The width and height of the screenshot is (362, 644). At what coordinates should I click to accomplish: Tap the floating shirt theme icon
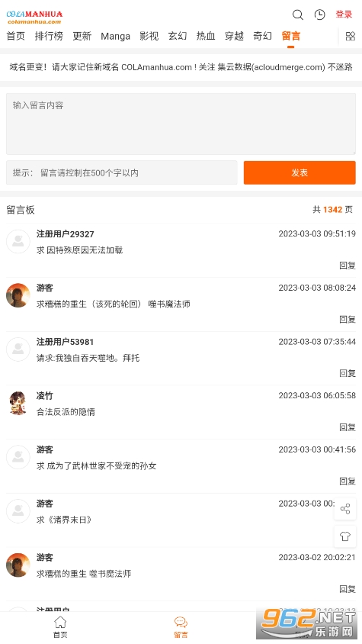click(344, 536)
